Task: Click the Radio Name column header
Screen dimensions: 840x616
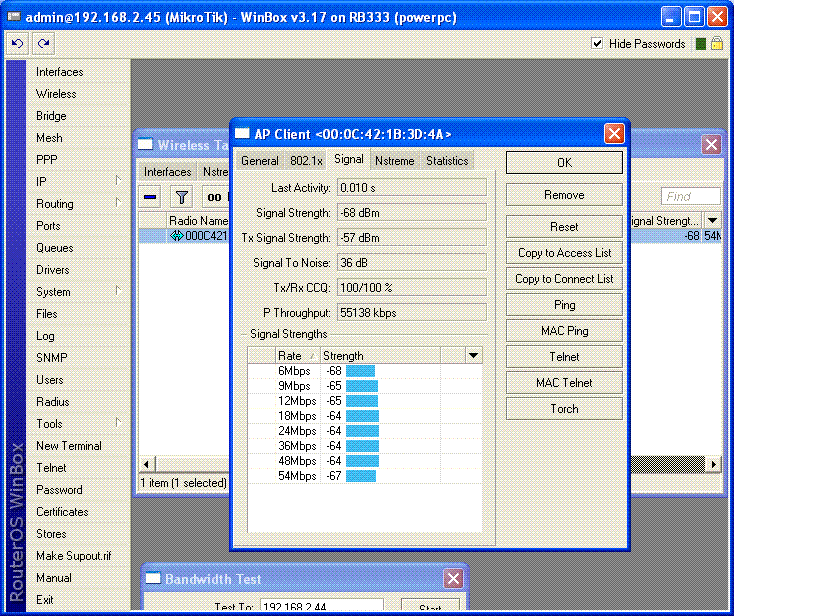Action: pyautogui.click(x=198, y=220)
